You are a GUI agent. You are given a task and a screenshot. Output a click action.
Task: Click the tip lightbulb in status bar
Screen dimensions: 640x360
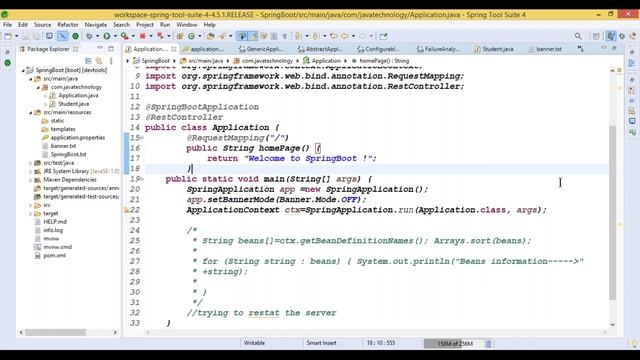(x=634, y=344)
